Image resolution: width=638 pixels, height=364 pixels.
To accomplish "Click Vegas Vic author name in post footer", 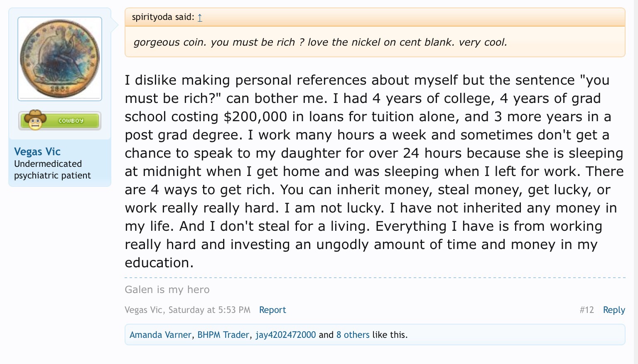I will [143, 310].
